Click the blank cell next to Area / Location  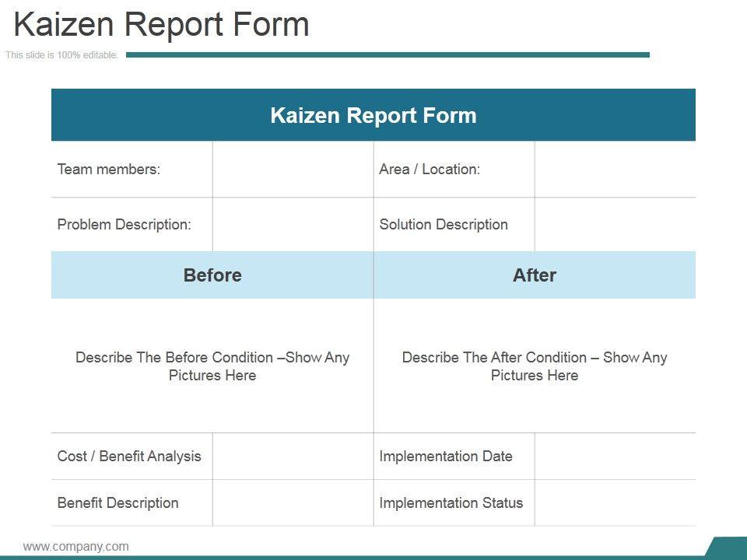coord(615,170)
